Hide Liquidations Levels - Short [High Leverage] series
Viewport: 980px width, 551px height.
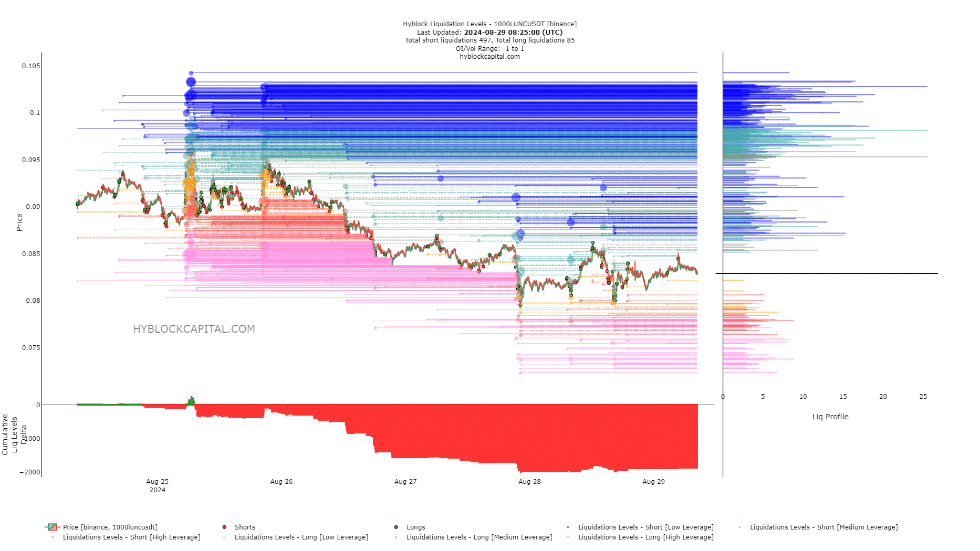125,537
